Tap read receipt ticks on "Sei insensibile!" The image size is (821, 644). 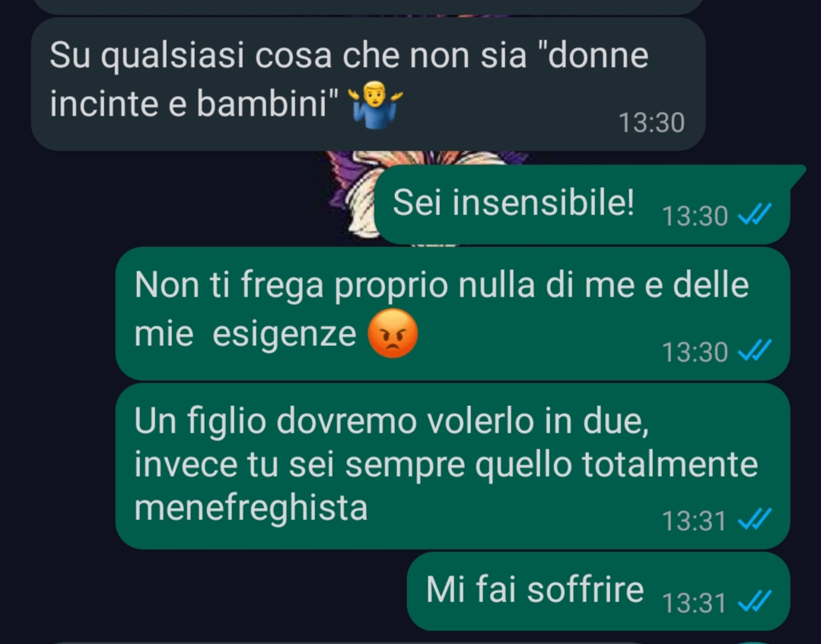[755, 214]
